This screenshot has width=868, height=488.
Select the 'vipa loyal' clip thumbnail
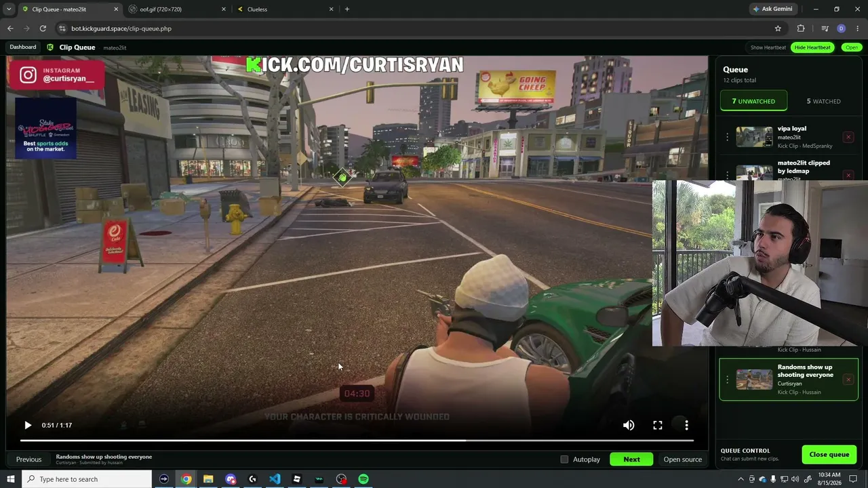[754, 137]
